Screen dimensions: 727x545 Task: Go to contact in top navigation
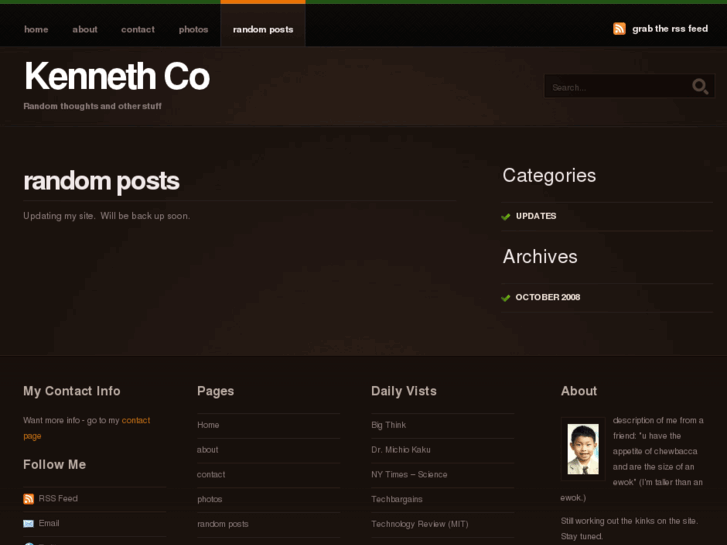(138, 29)
